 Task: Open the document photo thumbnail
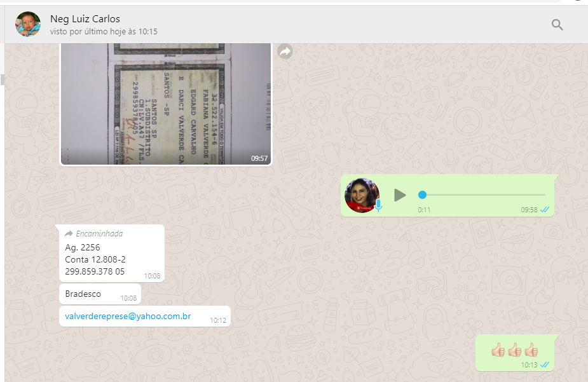click(x=166, y=104)
